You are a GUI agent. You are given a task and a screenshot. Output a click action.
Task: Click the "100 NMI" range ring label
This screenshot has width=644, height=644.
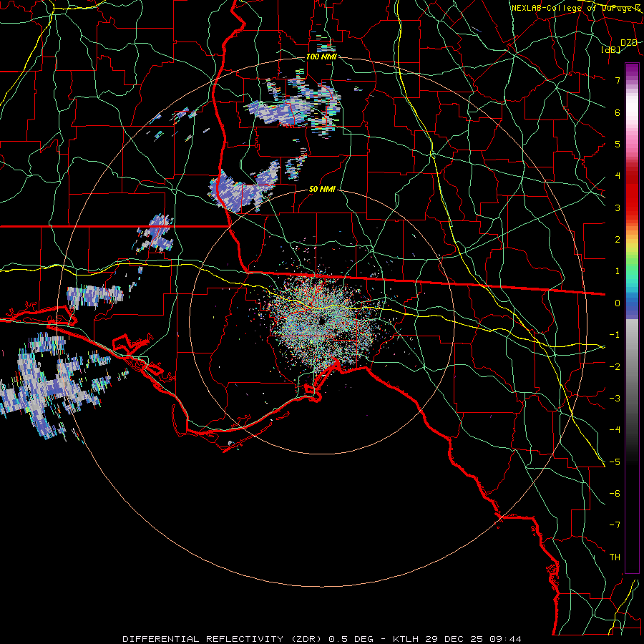321,57
